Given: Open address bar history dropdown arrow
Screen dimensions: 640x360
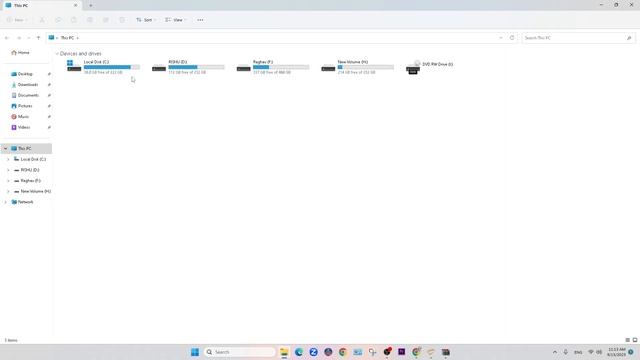Looking at the screenshot, I should [501, 38].
